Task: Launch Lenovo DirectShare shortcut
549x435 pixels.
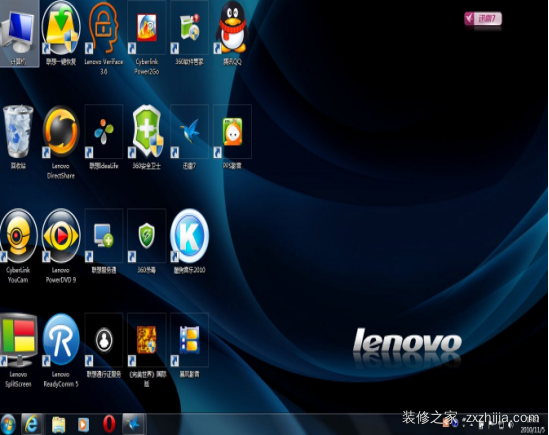Action: click(x=61, y=142)
